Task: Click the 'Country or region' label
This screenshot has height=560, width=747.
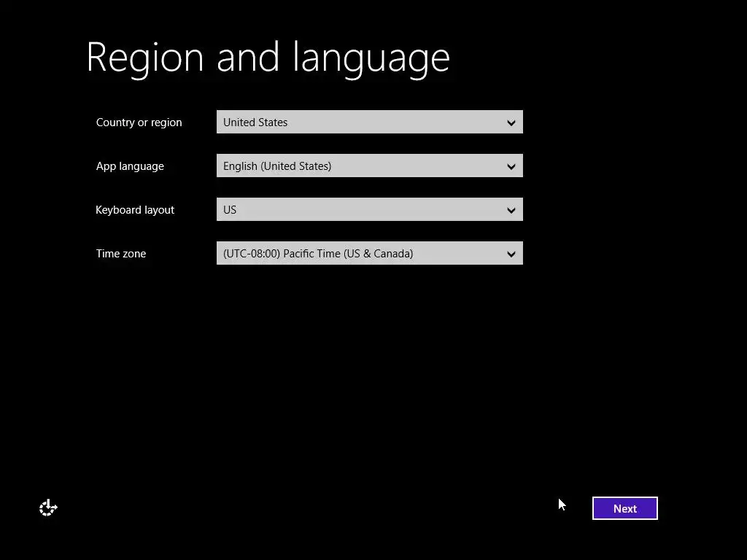Action: pyautogui.click(x=139, y=122)
